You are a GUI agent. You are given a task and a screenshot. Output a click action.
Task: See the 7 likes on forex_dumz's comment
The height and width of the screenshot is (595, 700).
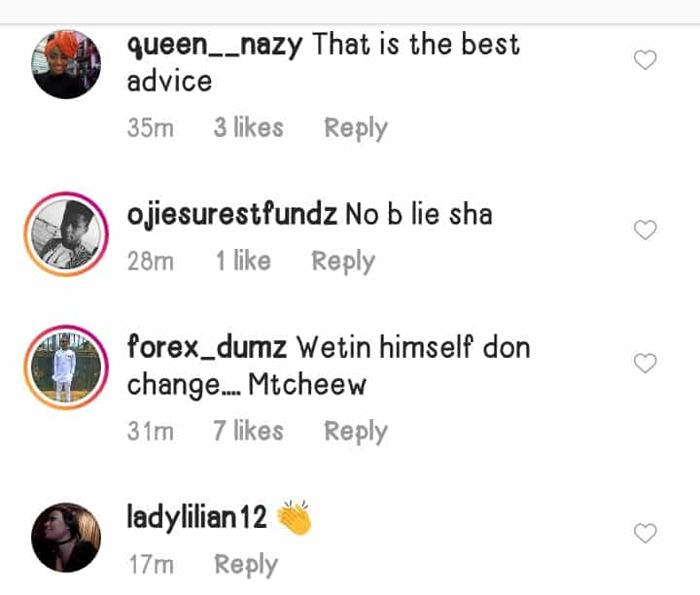tap(248, 432)
